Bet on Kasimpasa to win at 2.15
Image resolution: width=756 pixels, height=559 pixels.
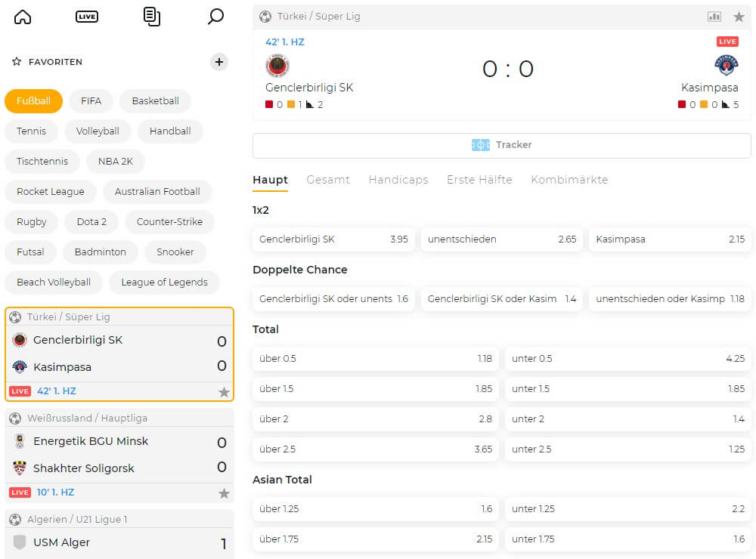pyautogui.click(x=670, y=239)
